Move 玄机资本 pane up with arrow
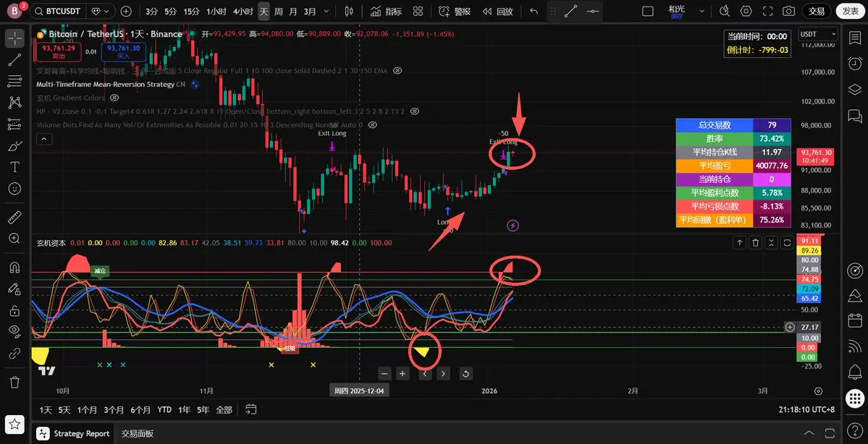The width and height of the screenshot is (868, 444). [740, 242]
